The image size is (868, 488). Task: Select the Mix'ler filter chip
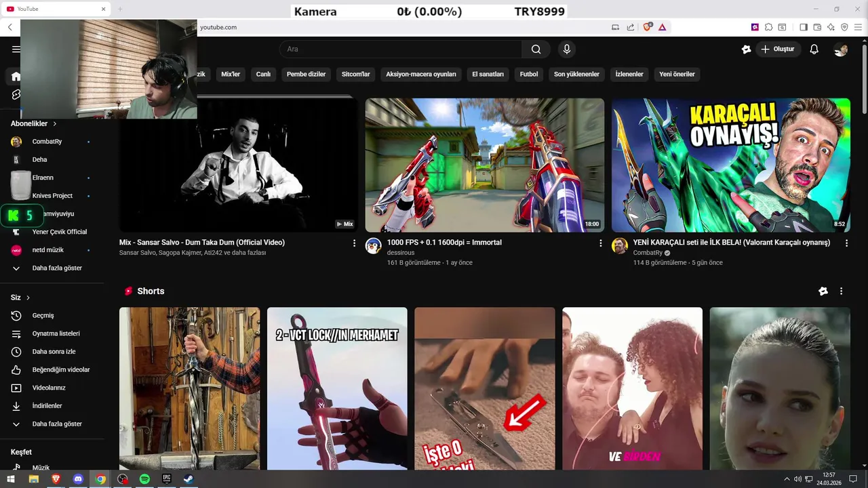coord(231,74)
